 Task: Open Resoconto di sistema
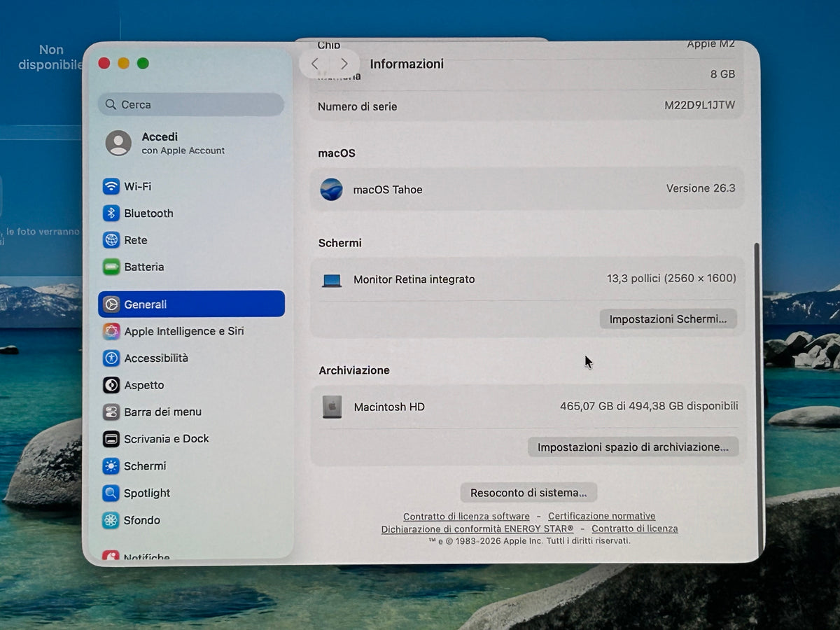coord(528,493)
